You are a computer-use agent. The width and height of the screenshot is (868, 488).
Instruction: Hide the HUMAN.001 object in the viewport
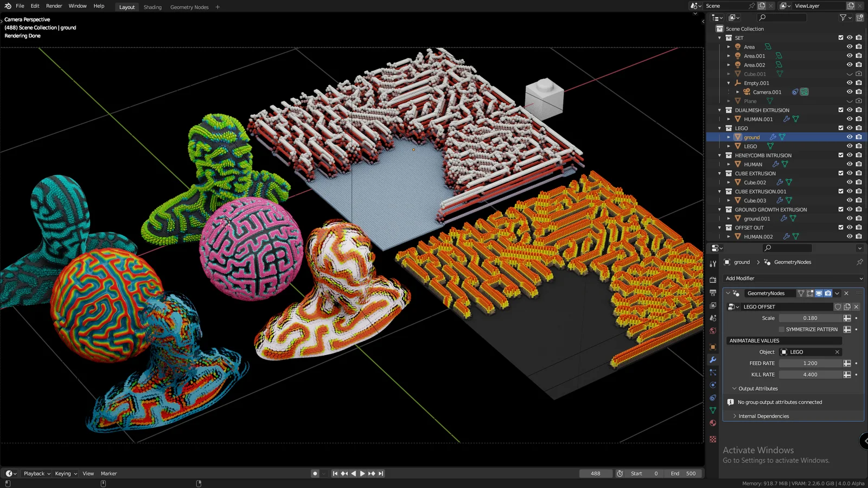pyautogui.click(x=849, y=119)
